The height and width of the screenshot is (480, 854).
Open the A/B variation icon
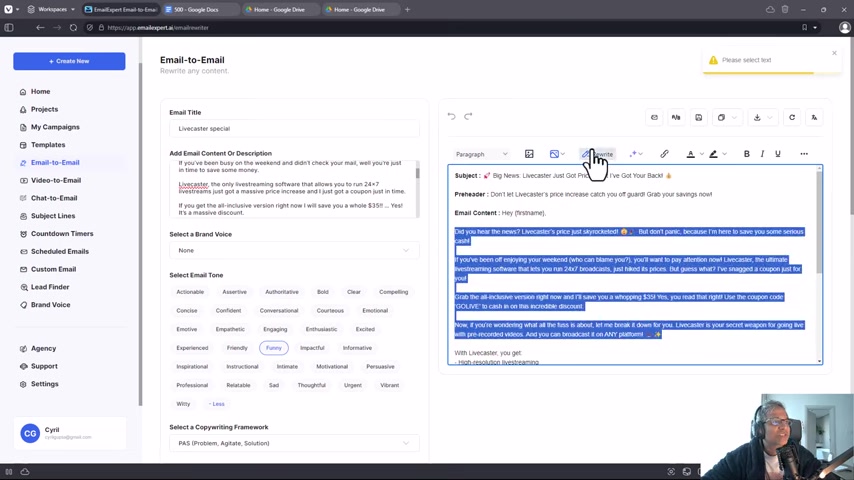pos(676,117)
